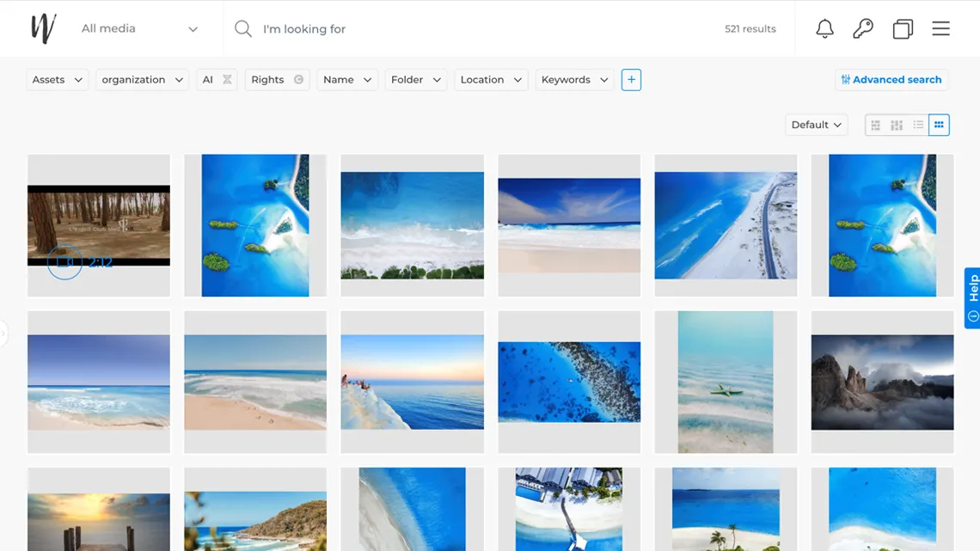
Task: Focus the I'm looking for search field
Action: pyautogui.click(x=475, y=28)
